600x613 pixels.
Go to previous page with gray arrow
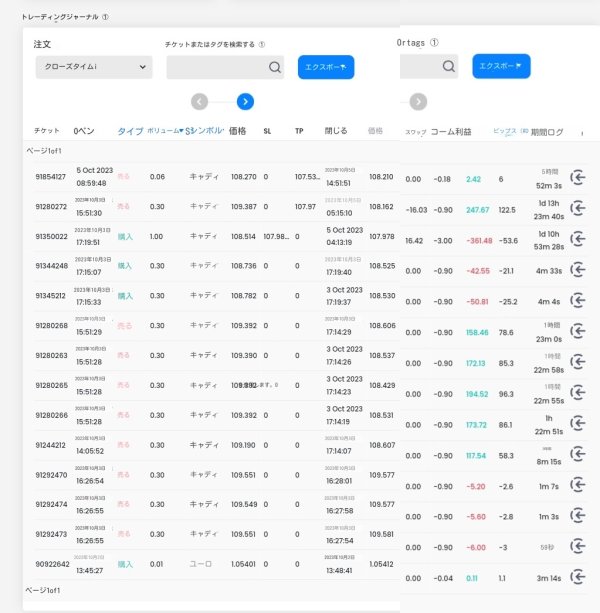pyautogui.click(x=199, y=102)
